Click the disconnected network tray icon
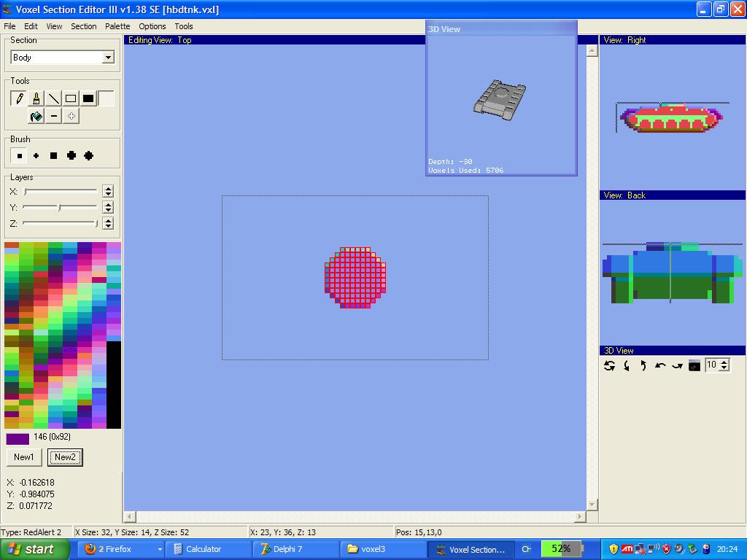Image resolution: width=747 pixels, height=560 pixels. pos(640,549)
